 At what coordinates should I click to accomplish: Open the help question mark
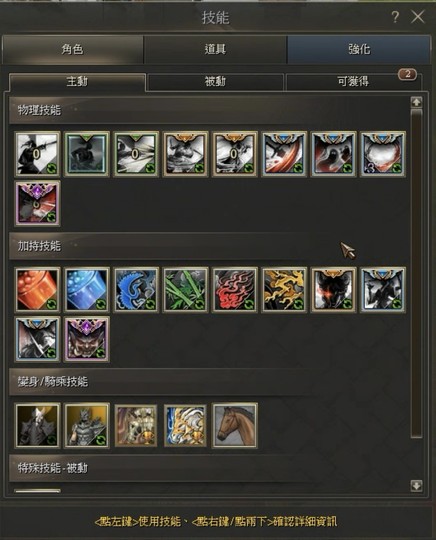pyautogui.click(x=395, y=17)
